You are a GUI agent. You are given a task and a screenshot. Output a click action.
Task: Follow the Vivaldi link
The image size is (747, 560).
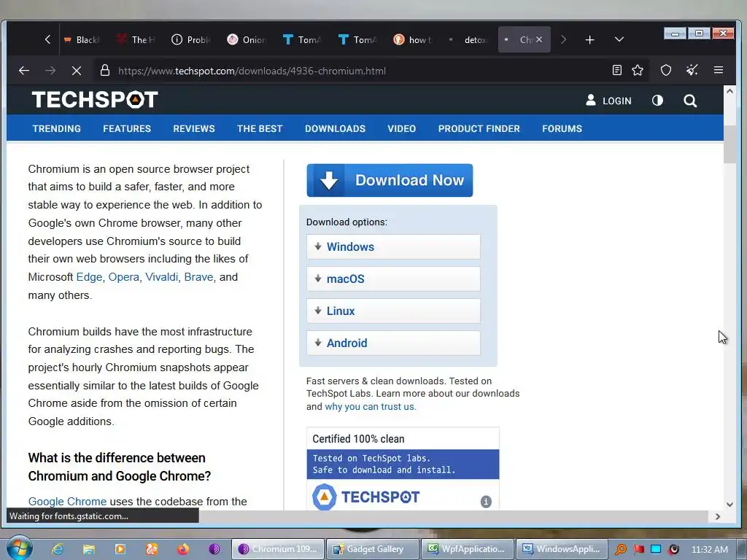161,277
